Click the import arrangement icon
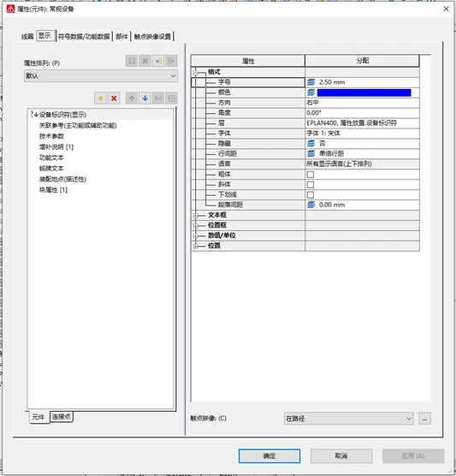Viewport: 456px width, 476px height. click(x=158, y=61)
